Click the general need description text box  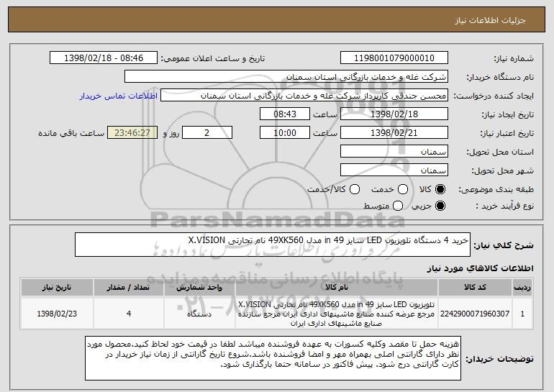(x=273, y=245)
